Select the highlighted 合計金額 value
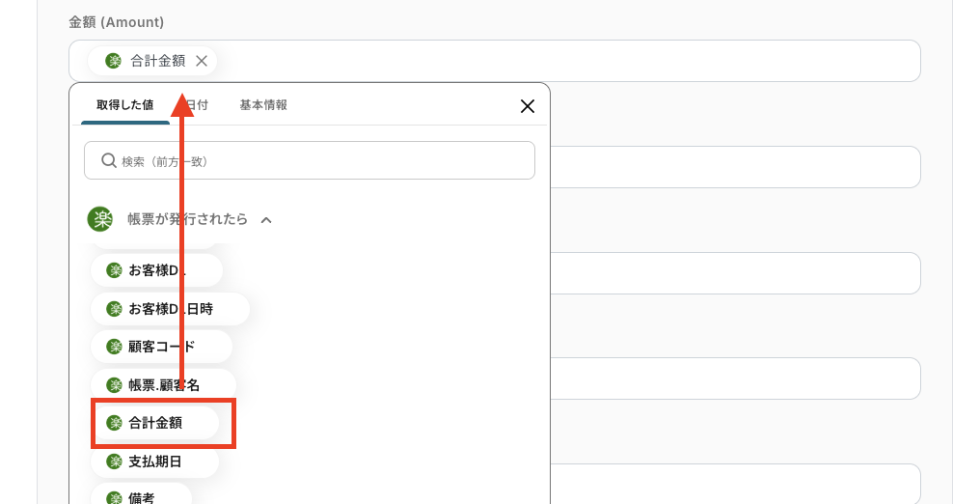 (x=155, y=423)
